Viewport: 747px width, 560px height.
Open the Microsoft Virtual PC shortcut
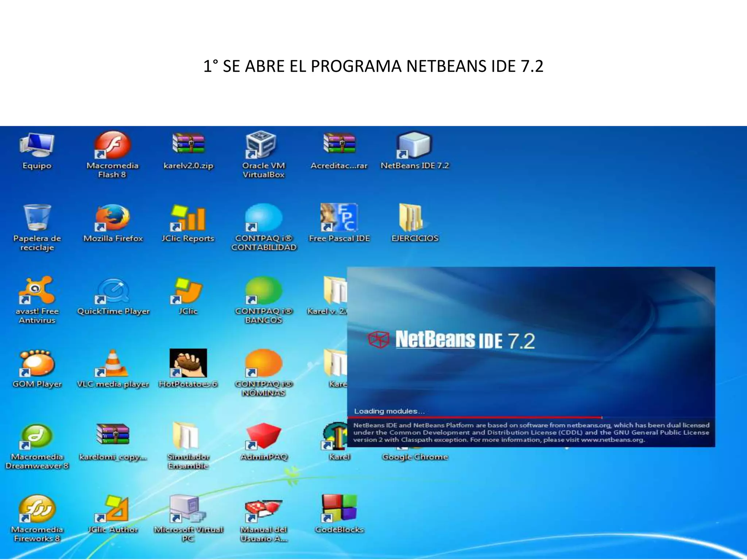188,509
